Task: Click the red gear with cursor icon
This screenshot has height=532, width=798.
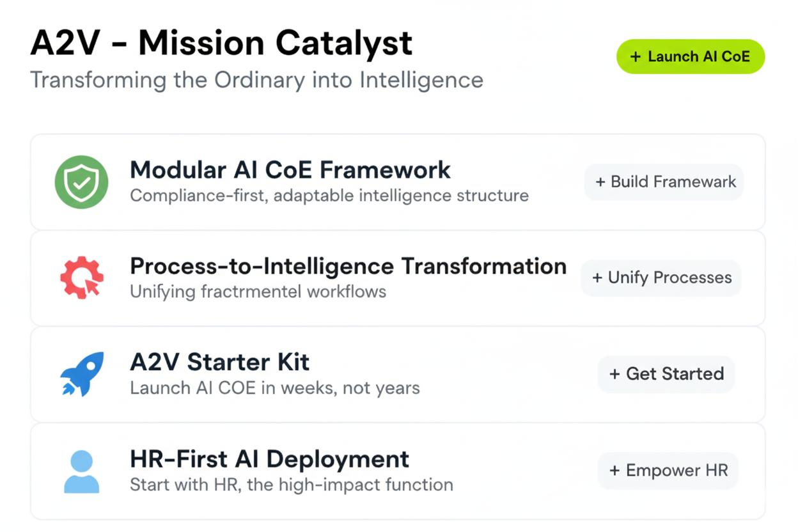Action: click(x=81, y=278)
